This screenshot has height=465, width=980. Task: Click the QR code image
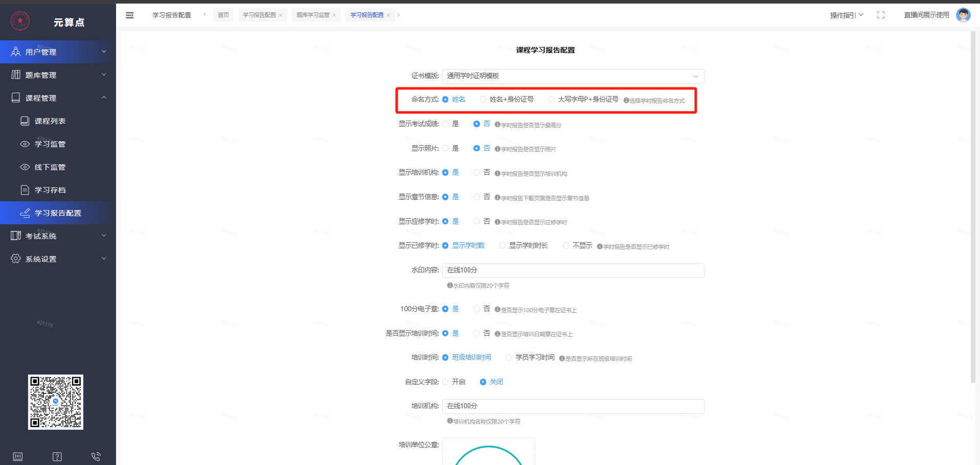(x=56, y=402)
